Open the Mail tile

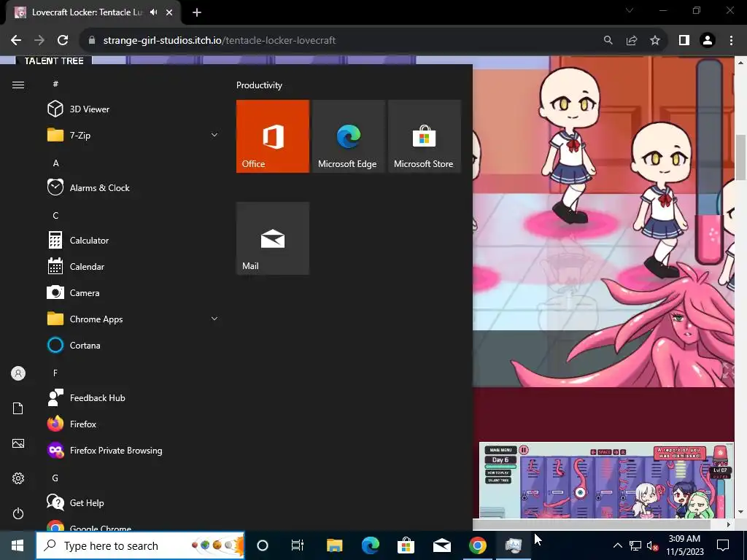pyautogui.click(x=273, y=238)
